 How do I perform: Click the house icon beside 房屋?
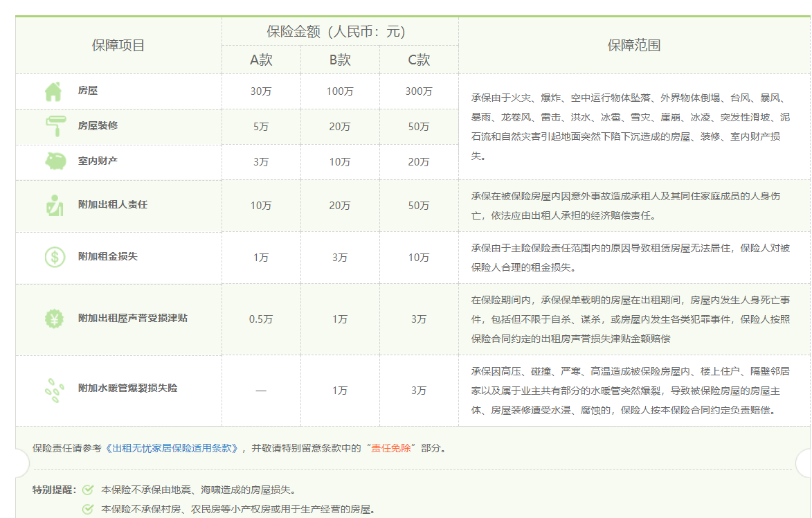(x=53, y=91)
